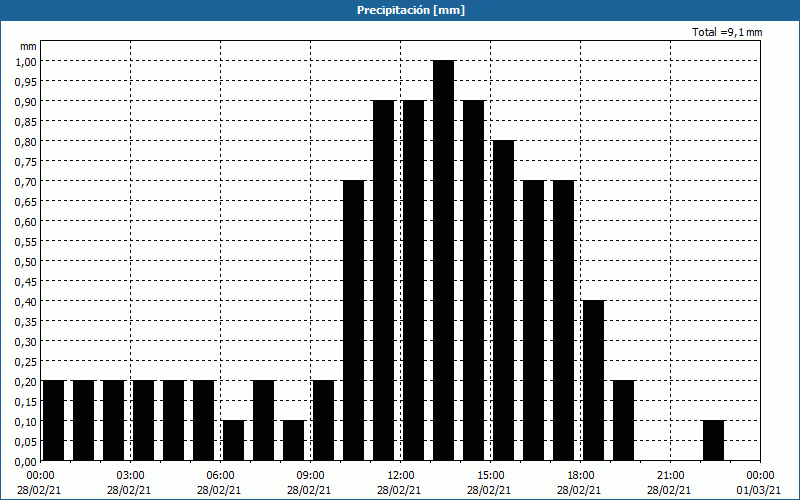Click the y-axis value 0,00
The height and width of the screenshot is (500, 800).
point(27,461)
